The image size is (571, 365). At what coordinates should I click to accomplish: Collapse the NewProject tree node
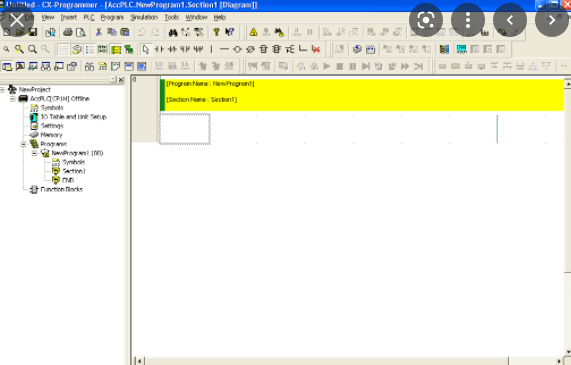[x=3, y=90]
